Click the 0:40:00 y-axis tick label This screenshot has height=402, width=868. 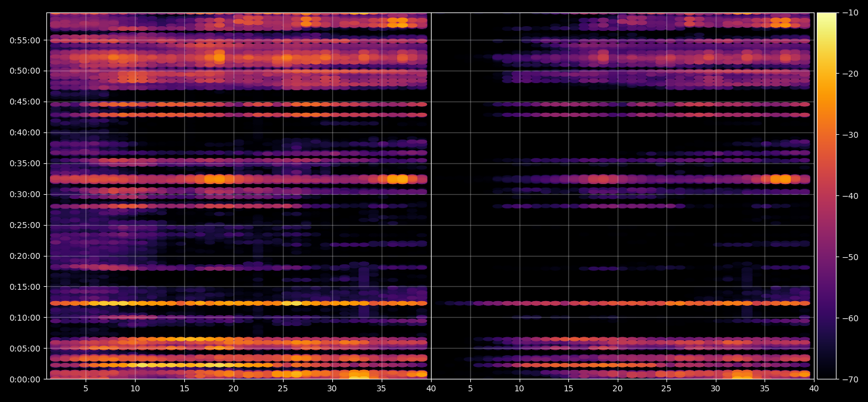(26, 132)
